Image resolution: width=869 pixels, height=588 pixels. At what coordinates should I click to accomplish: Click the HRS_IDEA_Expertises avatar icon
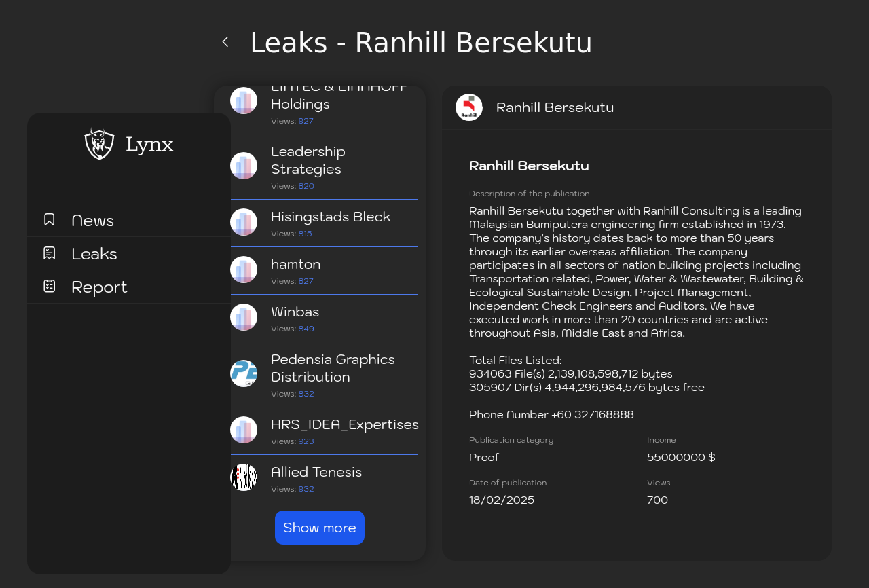point(244,430)
